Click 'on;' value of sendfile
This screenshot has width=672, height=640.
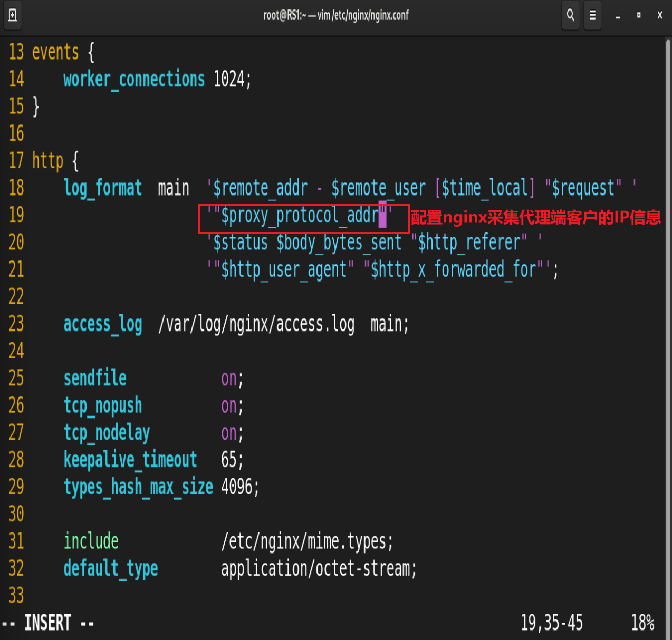[232, 379]
